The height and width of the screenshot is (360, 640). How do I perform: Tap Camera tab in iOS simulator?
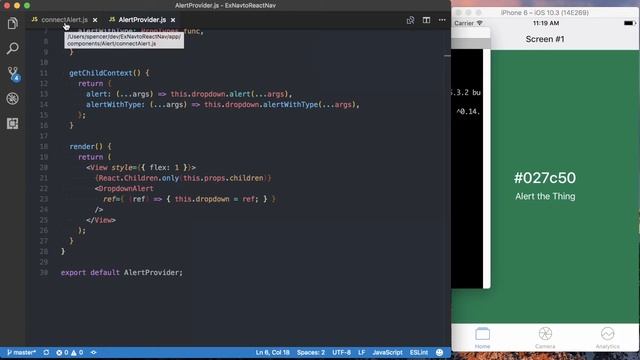[545, 338]
